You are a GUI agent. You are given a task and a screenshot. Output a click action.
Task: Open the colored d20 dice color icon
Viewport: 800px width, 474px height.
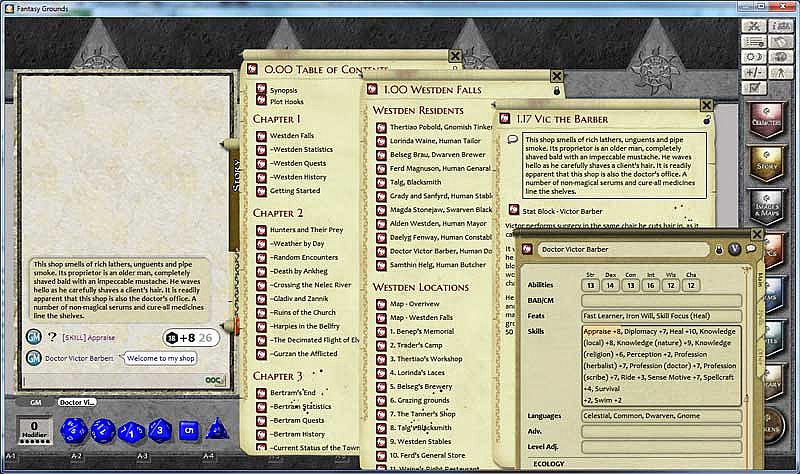[781, 57]
